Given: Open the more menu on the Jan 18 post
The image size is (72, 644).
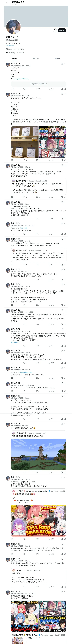Looking at the screenshot, I should tap(65, 64).
